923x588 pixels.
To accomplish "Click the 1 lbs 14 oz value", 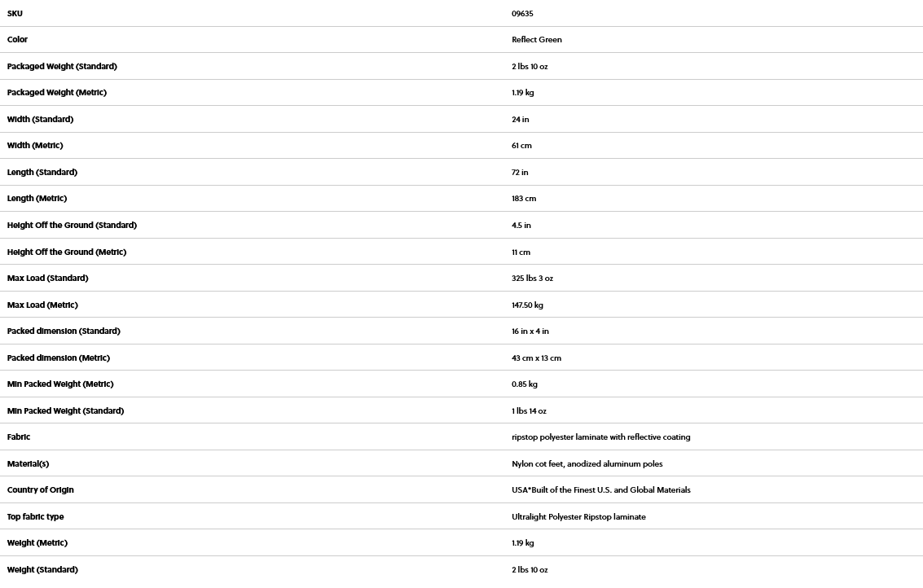I will click(529, 411).
